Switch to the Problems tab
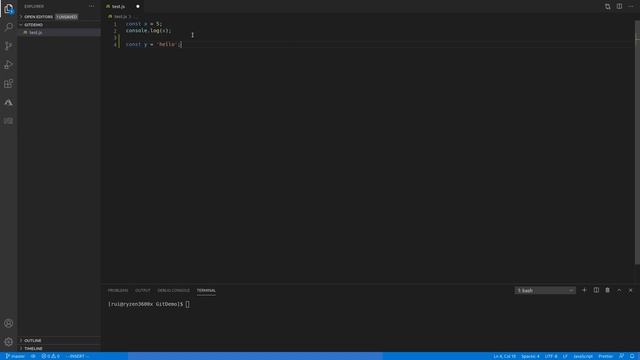The height and width of the screenshot is (360, 640). [118, 290]
